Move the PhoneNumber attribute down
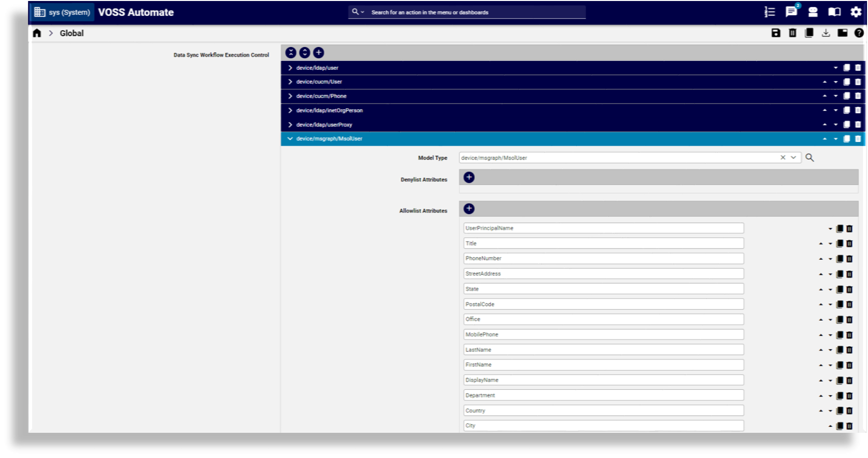868x458 pixels. (830, 258)
